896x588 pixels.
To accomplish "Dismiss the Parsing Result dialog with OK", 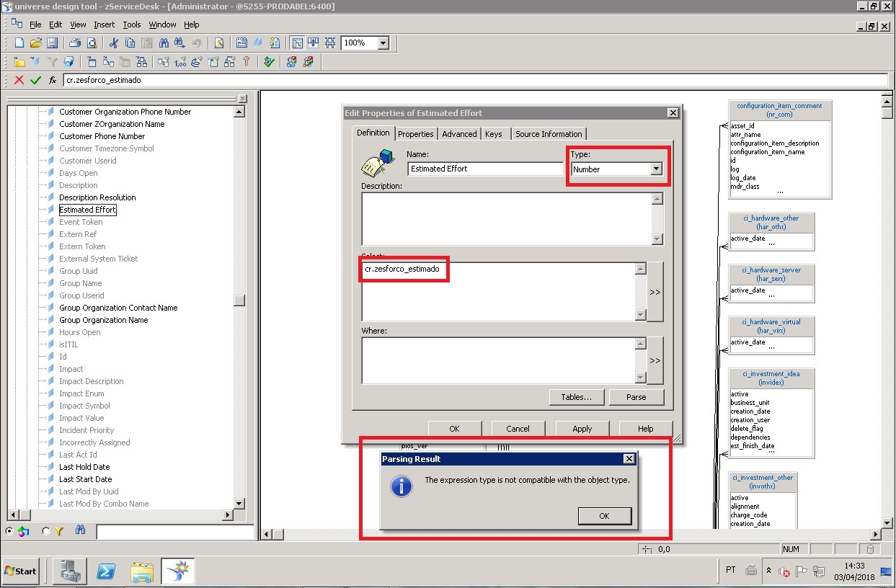I will (x=606, y=516).
